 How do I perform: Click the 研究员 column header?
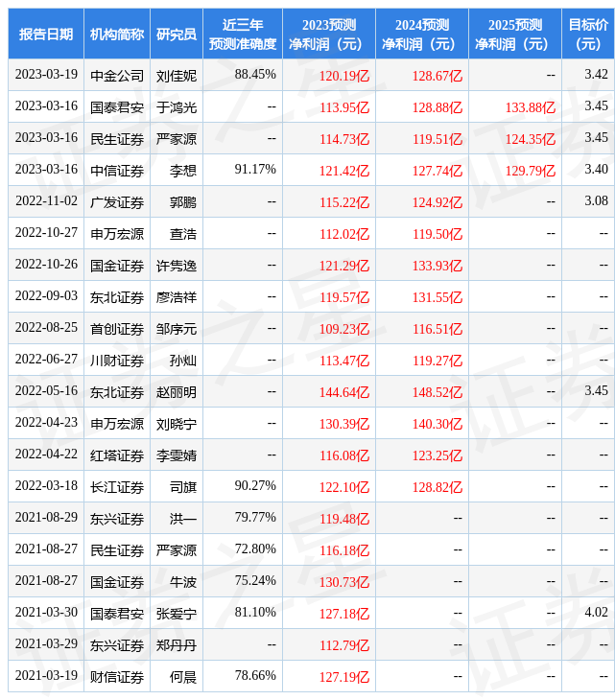tap(177, 34)
